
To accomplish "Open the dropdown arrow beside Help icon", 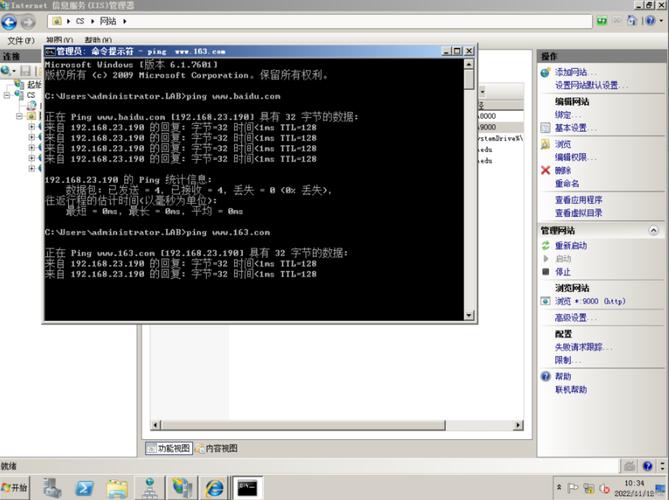I will point(661,20).
